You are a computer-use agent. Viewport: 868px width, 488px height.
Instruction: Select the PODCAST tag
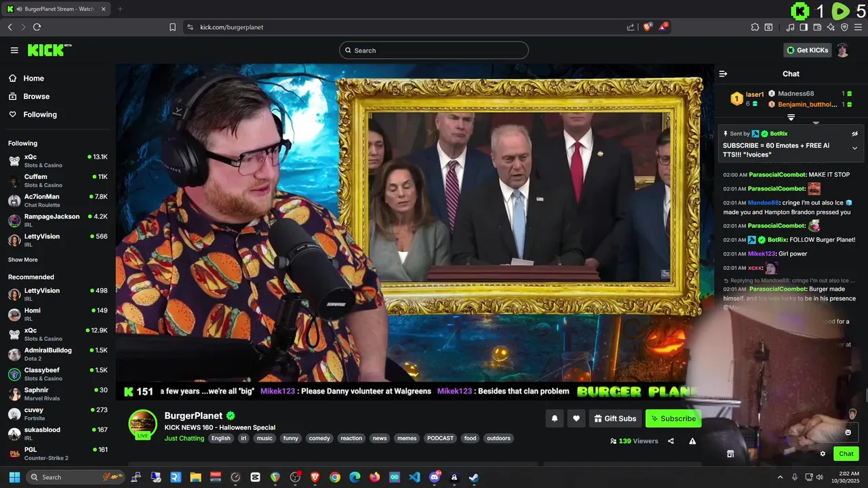coord(440,439)
